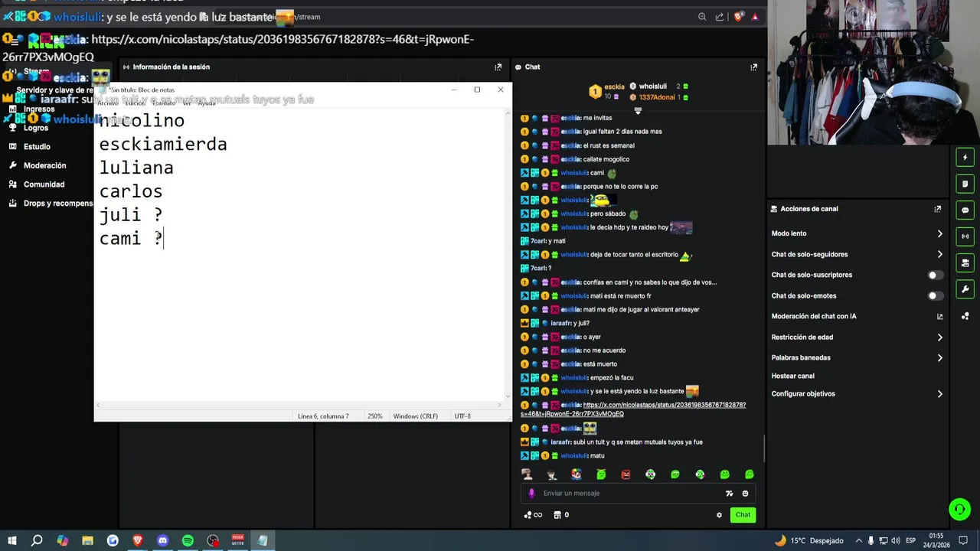This screenshot has height=551, width=980.
Task: Expand Configurar objetivos options
Action: click(939, 393)
